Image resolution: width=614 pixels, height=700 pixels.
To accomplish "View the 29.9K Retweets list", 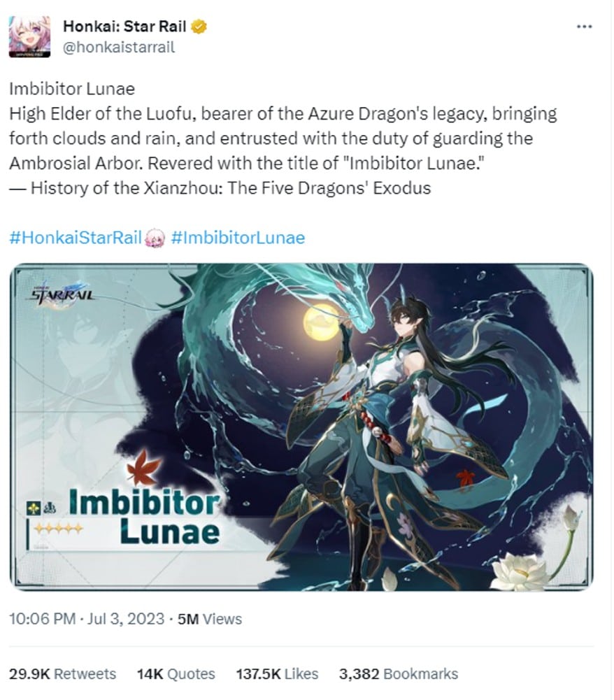I will 62,673.
